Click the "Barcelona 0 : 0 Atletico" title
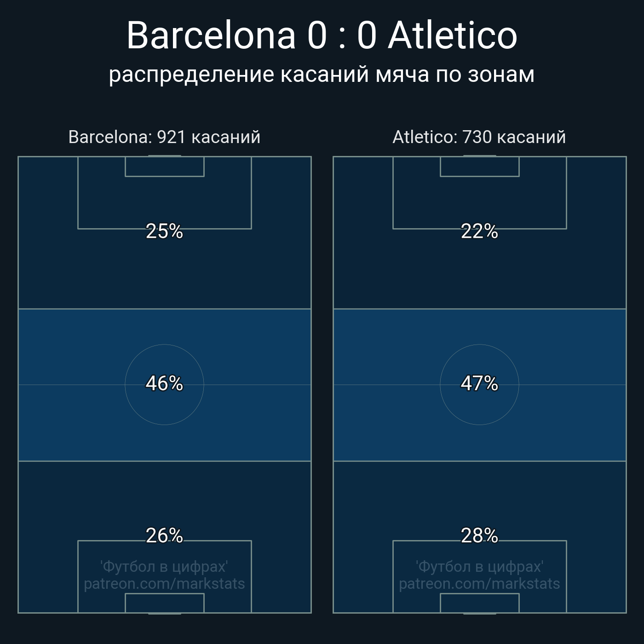 (x=322, y=35)
